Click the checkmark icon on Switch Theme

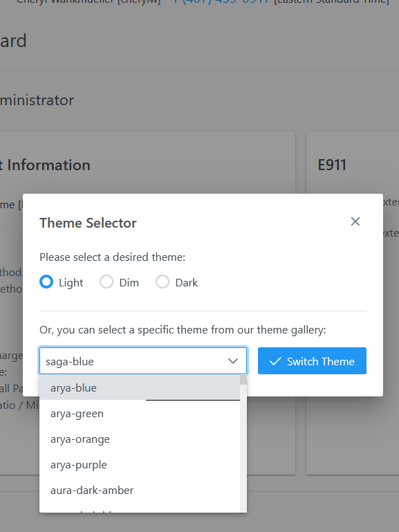click(x=275, y=361)
